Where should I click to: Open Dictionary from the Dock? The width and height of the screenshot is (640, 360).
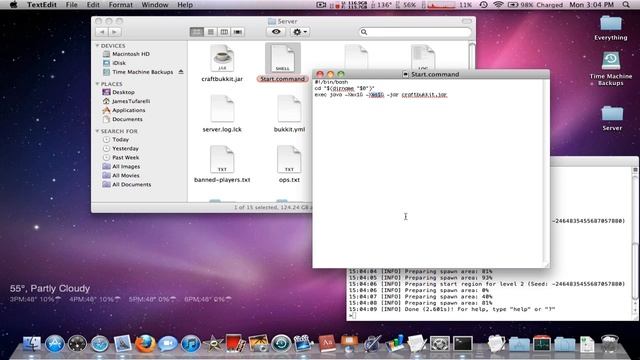click(x=327, y=344)
